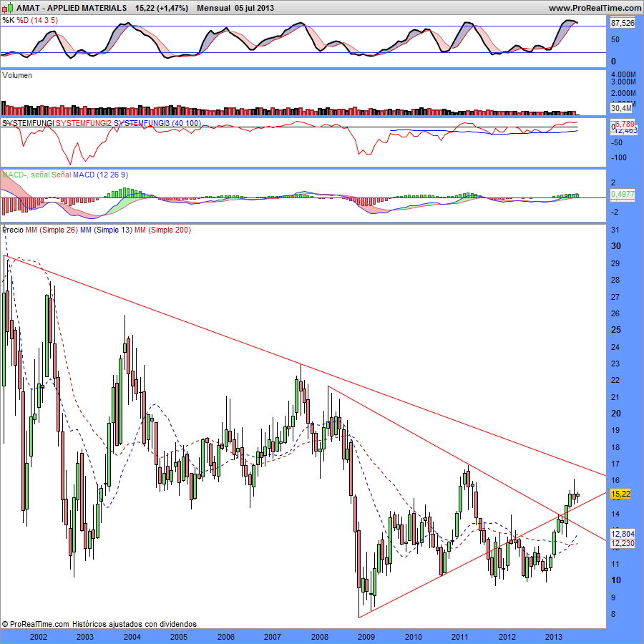Click the MACD (12 26 9) label
Screen dimensions: 644x644
100,175
